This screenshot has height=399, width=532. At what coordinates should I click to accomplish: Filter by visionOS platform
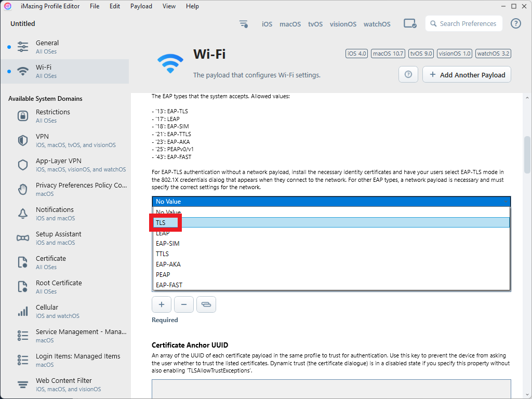343,24
